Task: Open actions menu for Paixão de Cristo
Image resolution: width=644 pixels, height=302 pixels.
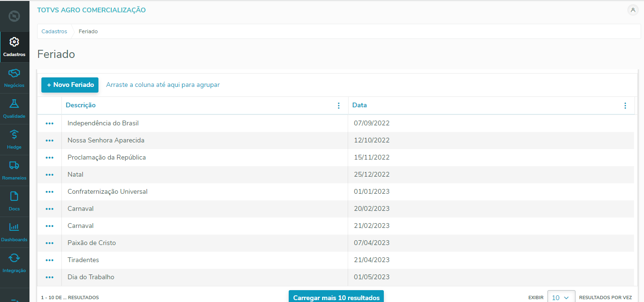Action: click(x=49, y=243)
